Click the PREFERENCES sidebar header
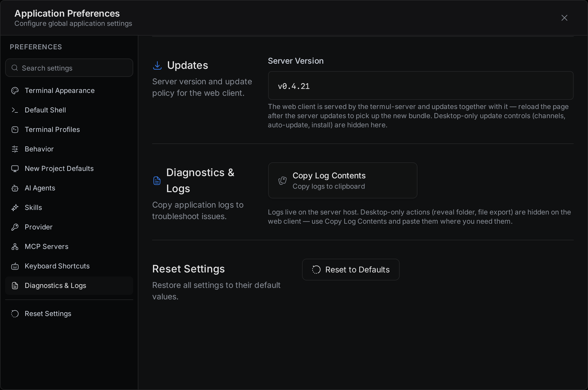This screenshot has width=588, height=390. (36, 47)
